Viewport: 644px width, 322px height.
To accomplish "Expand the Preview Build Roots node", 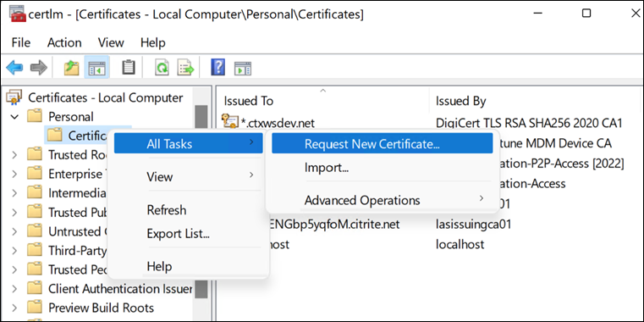I will [x=14, y=308].
